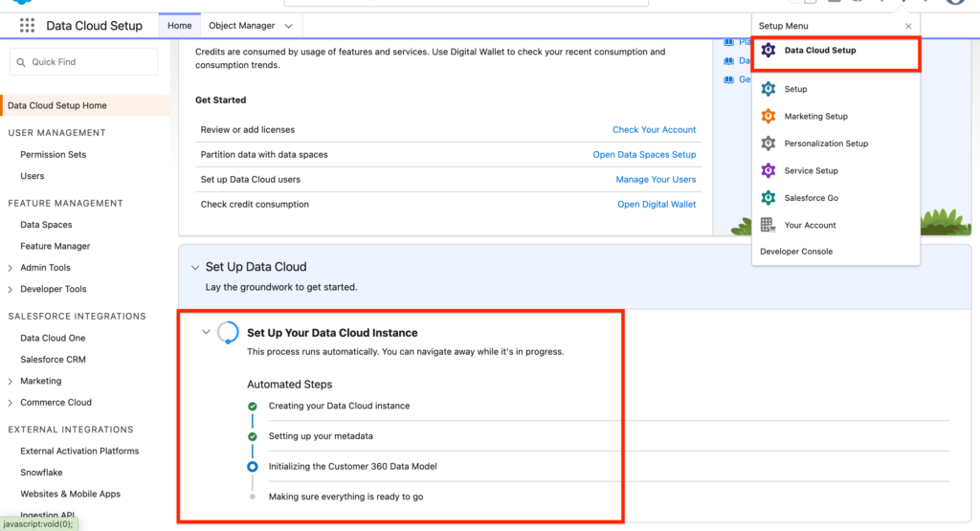Image resolution: width=980 pixels, height=531 pixels.
Task: Click the Data Cloud Setup gear icon
Action: tap(768, 51)
